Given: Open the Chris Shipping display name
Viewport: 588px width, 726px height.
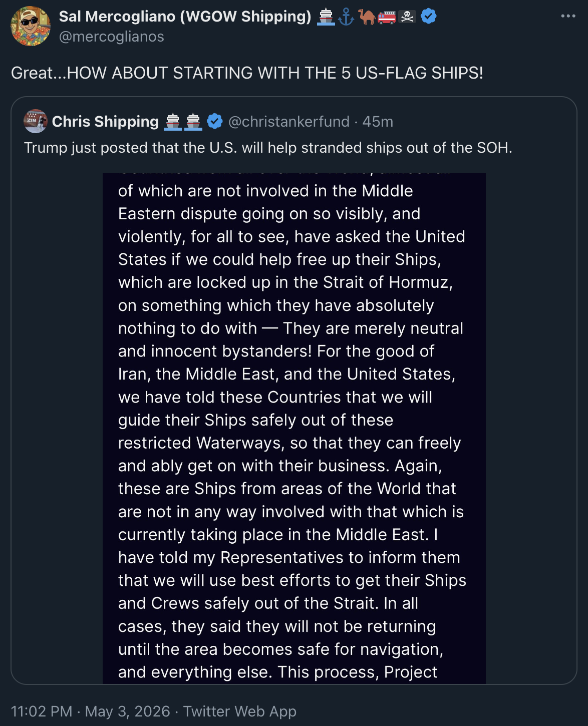Looking at the screenshot, I should pos(105,121).
